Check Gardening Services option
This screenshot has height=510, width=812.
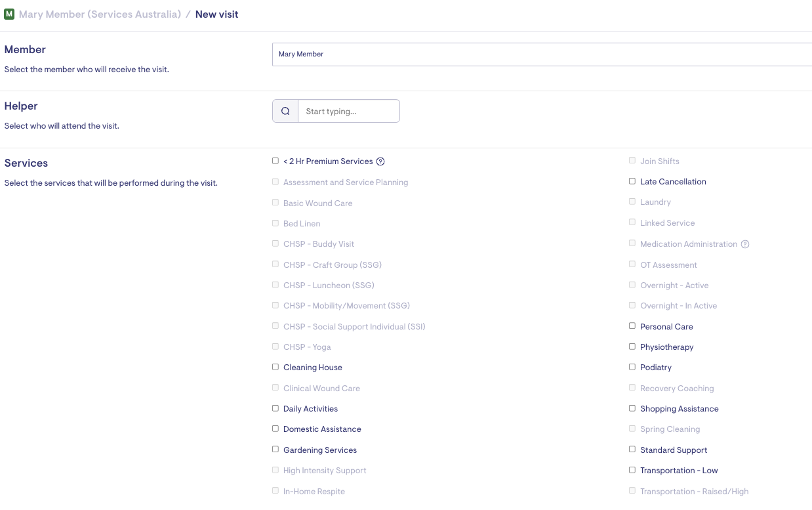[x=275, y=450]
